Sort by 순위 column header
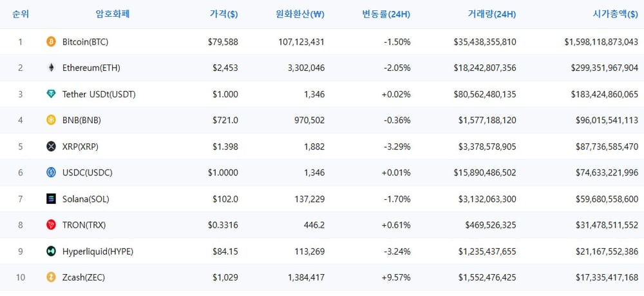Screen dimensions: 644x296 [x=20, y=14]
